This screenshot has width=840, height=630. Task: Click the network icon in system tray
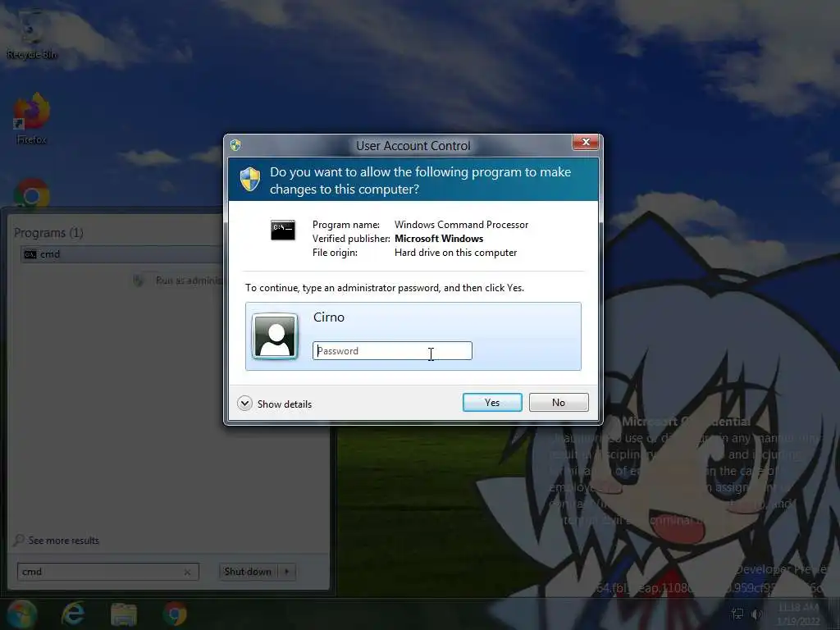tap(737, 614)
